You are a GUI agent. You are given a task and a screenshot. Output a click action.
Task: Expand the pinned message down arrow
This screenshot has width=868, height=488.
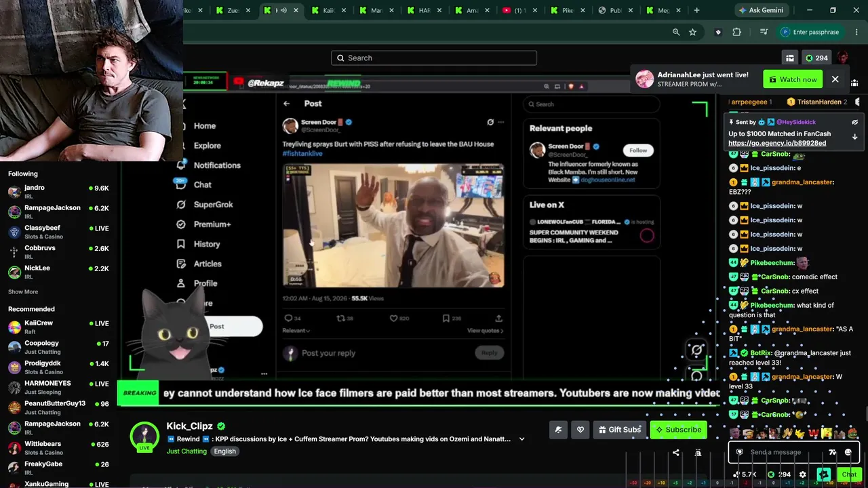coord(854,136)
